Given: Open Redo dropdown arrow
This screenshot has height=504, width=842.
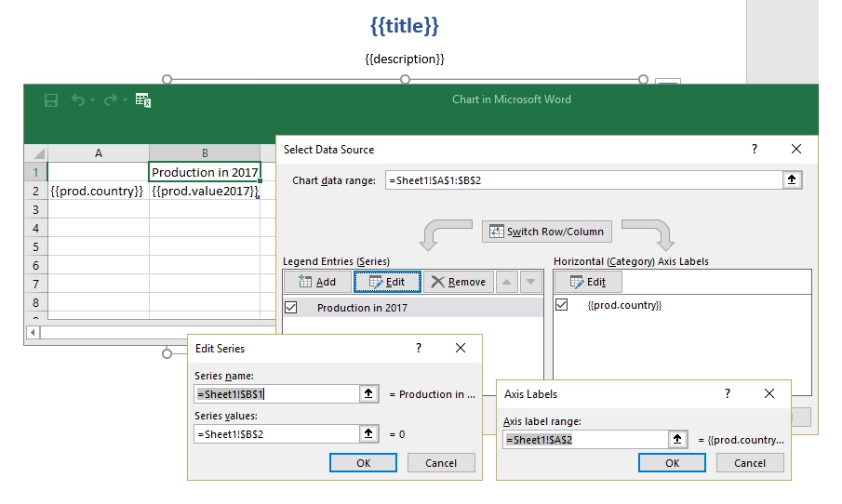Looking at the screenshot, I should pos(125,100).
